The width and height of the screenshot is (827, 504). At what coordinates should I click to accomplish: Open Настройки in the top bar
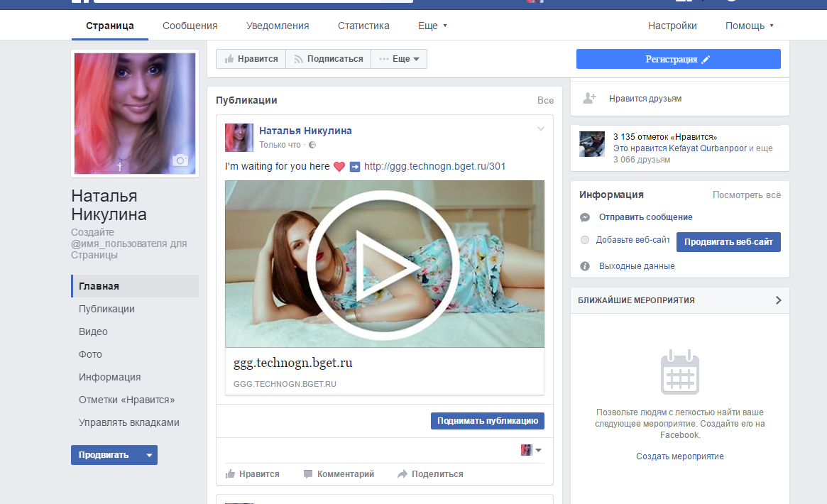point(672,26)
